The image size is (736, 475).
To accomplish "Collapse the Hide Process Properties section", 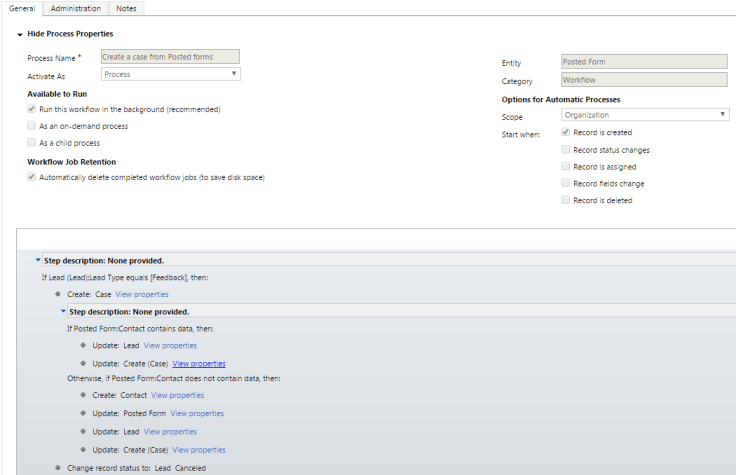I will [19, 34].
